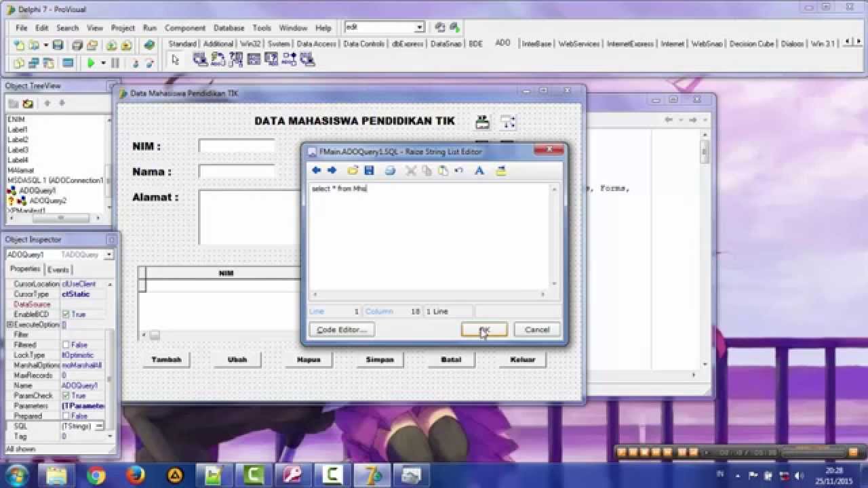Click the Code Editor... button
This screenshot has height=488, width=868.
pyautogui.click(x=342, y=329)
